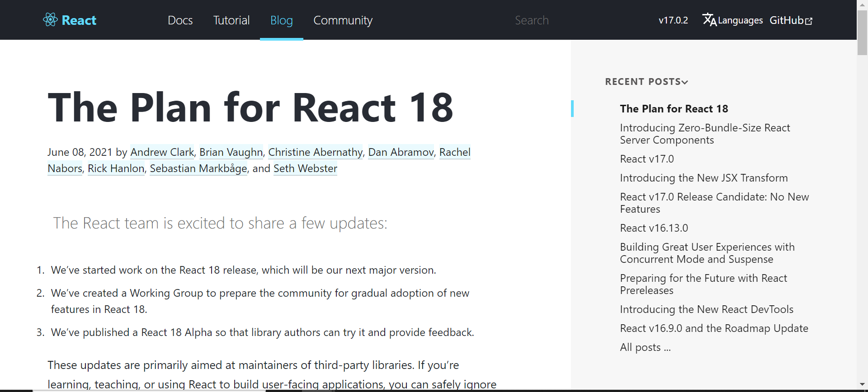Click the GitHub external link icon
868x392 pixels.
(809, 21)
